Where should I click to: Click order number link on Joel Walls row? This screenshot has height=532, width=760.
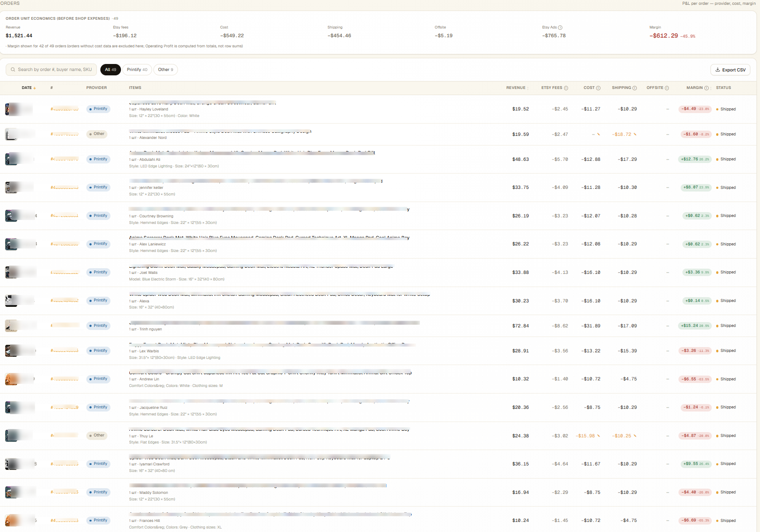pyautogui.click(x=64, y=273)
